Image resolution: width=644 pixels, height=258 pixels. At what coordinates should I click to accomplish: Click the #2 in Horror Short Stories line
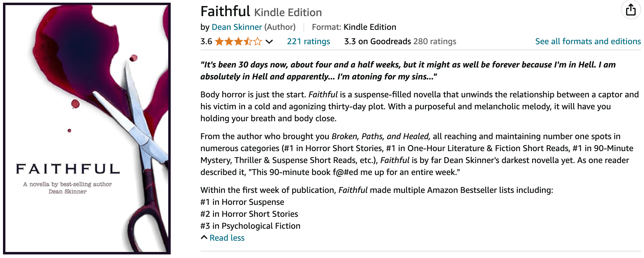coord(249,214)
